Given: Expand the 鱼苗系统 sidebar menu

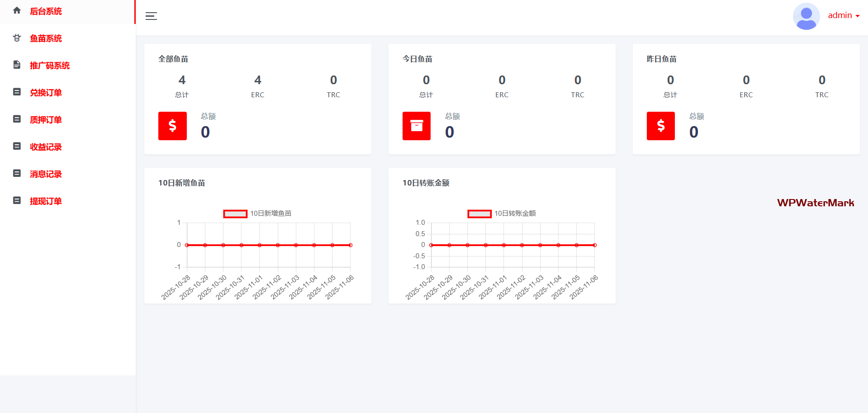Looking at the screenshot, I should [46, 38].
